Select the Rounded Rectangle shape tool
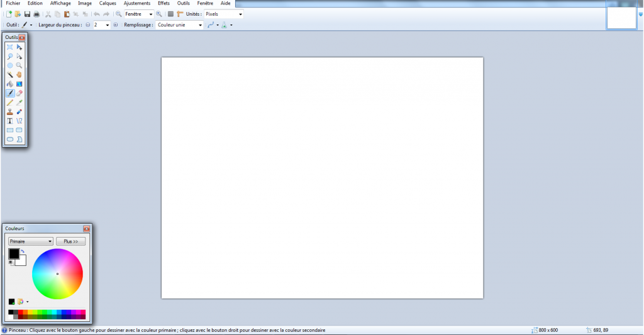This screenshot has width=644, height=335. pyautogui.click(x=19, y=130)
